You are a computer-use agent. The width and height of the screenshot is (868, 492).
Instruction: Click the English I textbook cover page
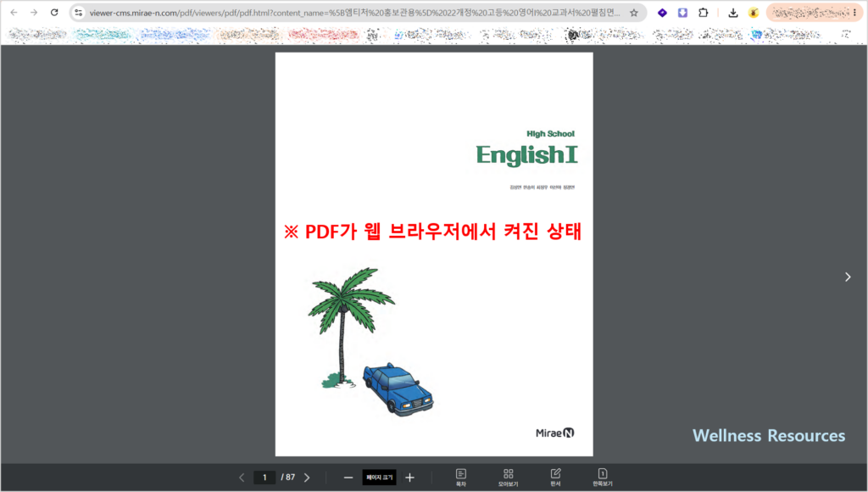point(434,254)
